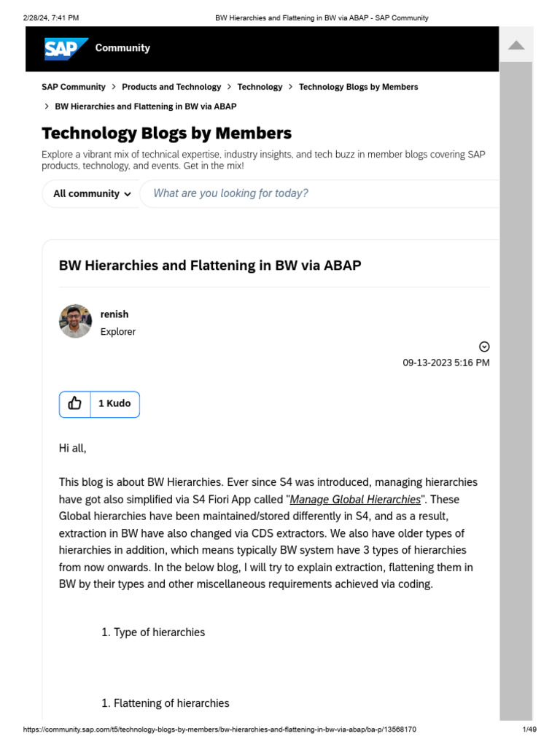
Task: Expand the All community dropdown
Action: click(91, 193)
